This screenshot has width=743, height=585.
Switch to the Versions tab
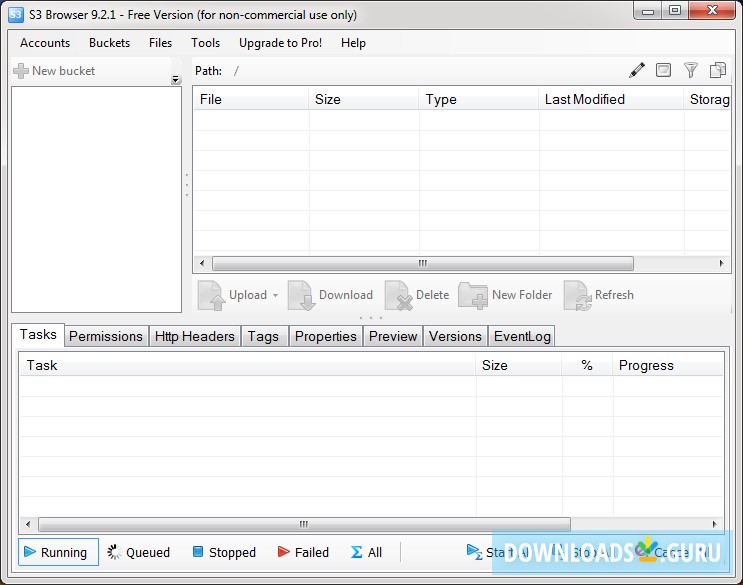455,336
